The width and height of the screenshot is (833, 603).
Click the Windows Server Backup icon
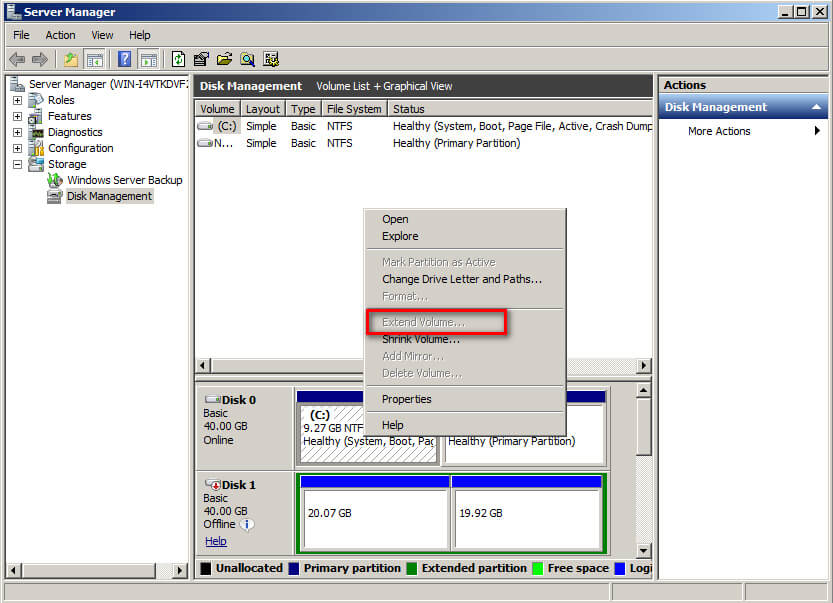(x=55, y=180)
